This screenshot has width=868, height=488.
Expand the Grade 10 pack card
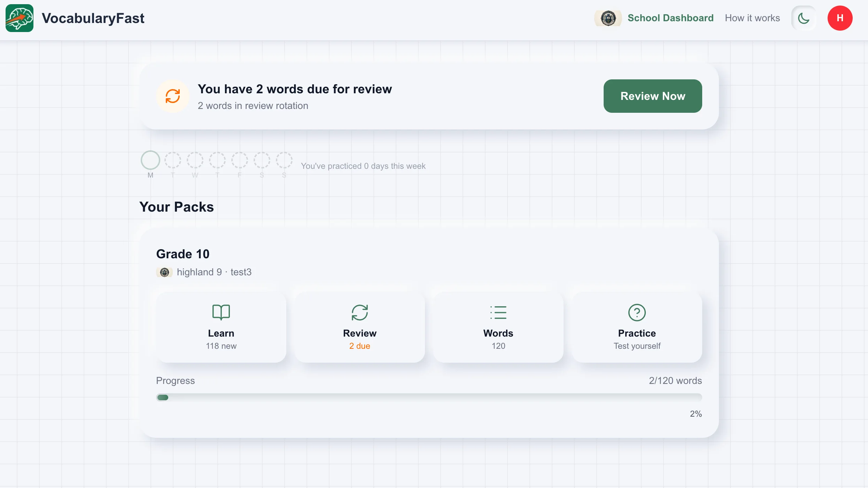click(x=183, y=254)
